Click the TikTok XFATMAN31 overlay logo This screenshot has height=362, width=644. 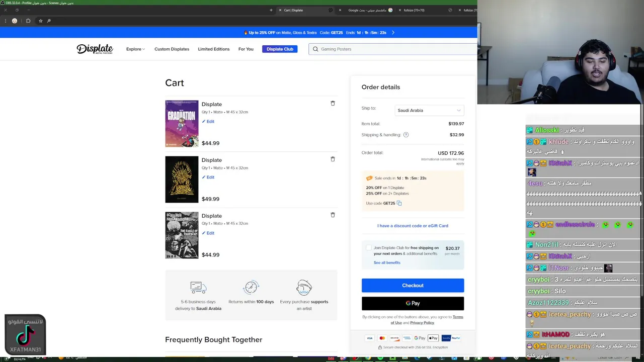(x=25, y=335)
